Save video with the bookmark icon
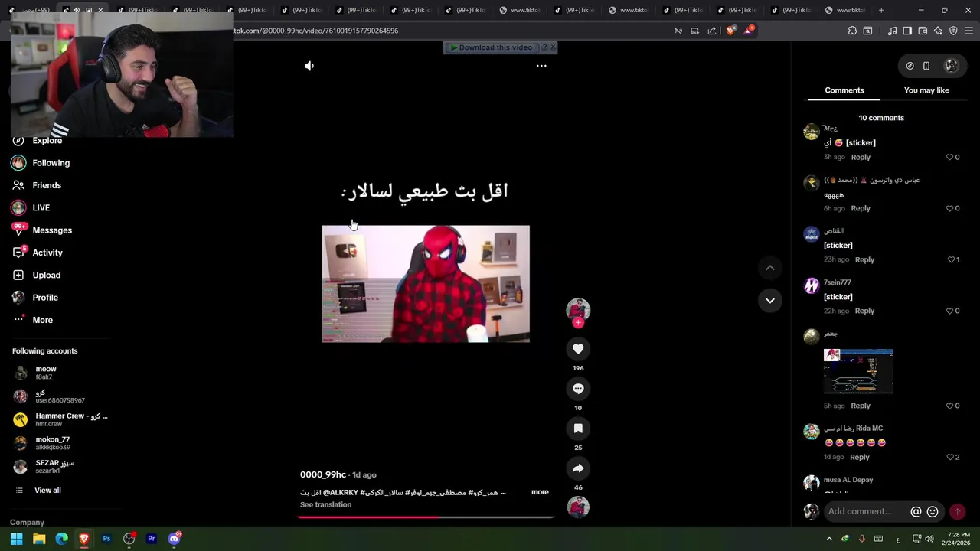This screenshot has width=980, height=551. click(x=578, y=429)
